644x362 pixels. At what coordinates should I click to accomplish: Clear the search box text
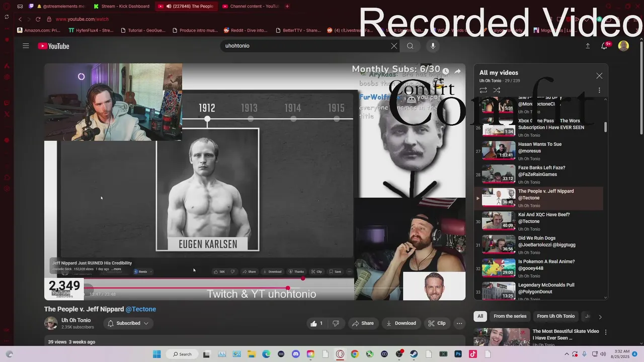click(x=394, y=46)
